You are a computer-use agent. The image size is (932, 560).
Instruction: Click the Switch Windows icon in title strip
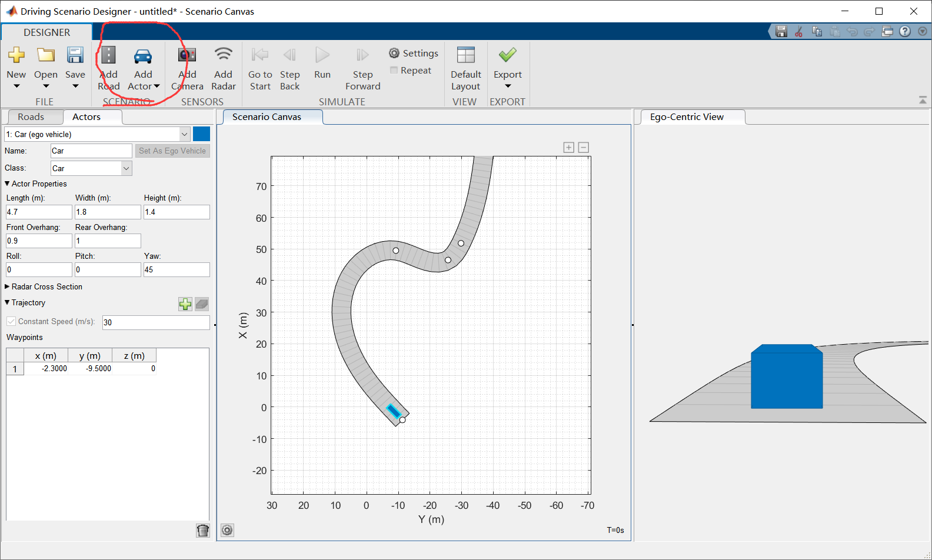887,32
